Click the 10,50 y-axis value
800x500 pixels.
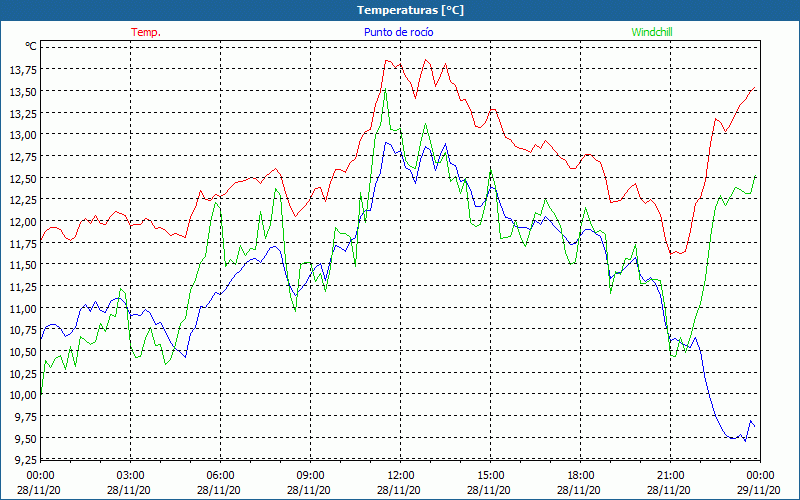pos(23,352)
